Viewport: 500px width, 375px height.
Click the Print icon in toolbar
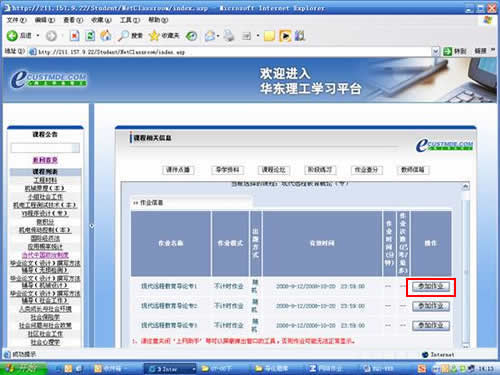click(x=229, y=35)
